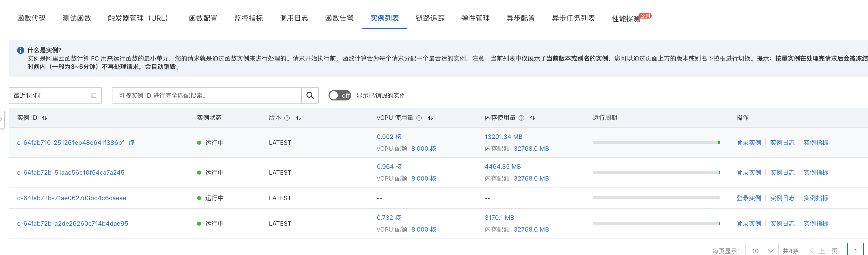This screenshot has width=868, height=255.
Task: Click vCPU usage help icon
Action: 419,118
